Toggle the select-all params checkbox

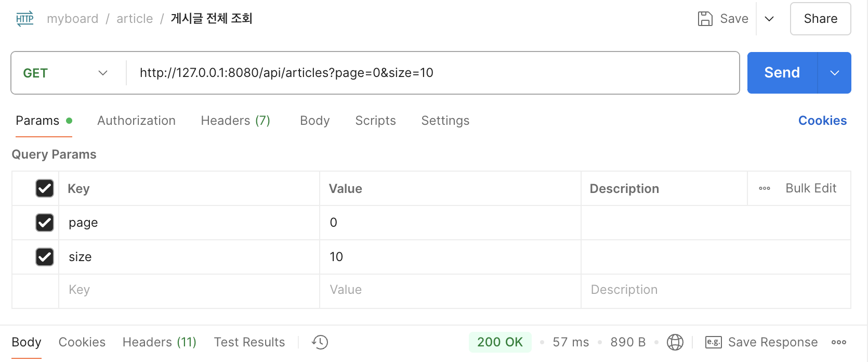[45, 188]
